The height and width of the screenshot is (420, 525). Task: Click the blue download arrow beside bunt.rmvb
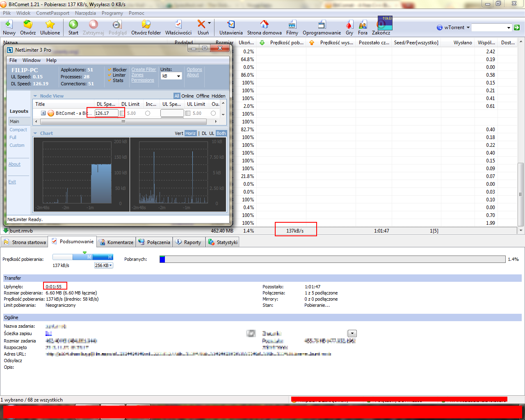click(6, 231)
